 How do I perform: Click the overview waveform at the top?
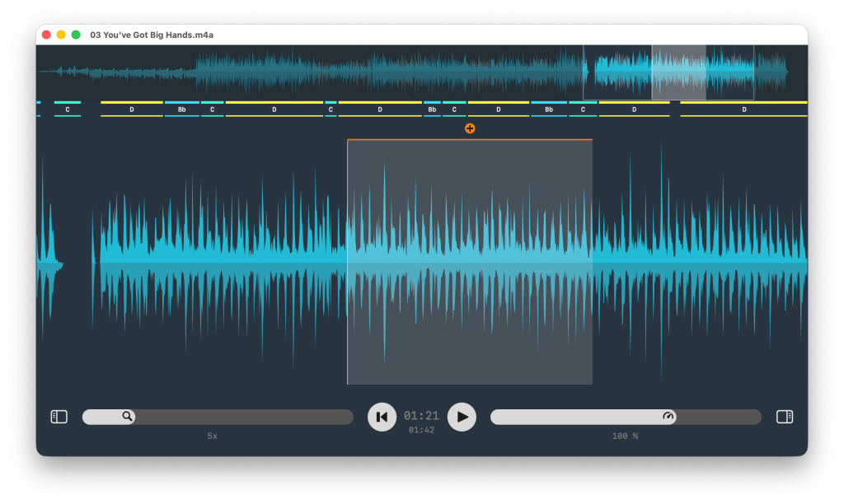coord(330,70)
